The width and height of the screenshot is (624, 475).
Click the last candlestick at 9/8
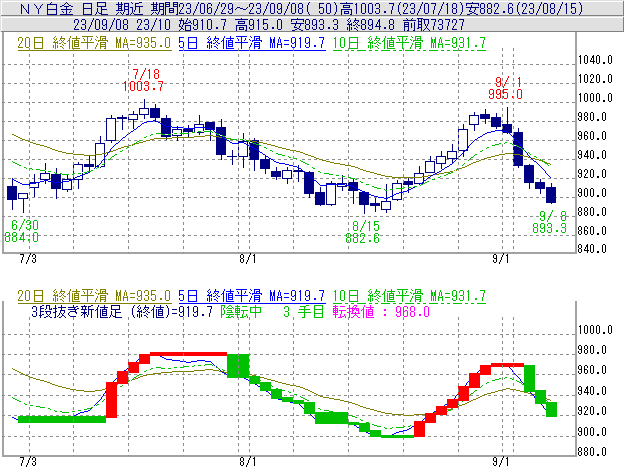coord(551,194)
